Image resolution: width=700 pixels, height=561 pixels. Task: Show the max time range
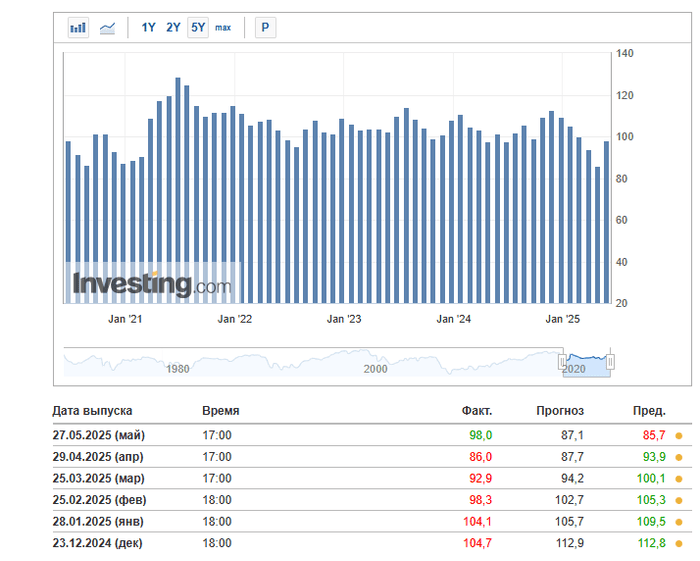pyautogui.click(x=223, y=28)
